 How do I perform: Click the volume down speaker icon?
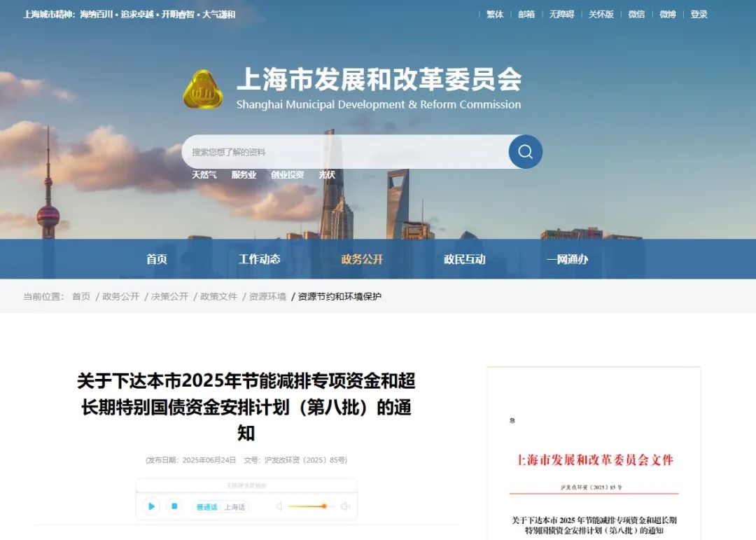(x=279, y=506)
